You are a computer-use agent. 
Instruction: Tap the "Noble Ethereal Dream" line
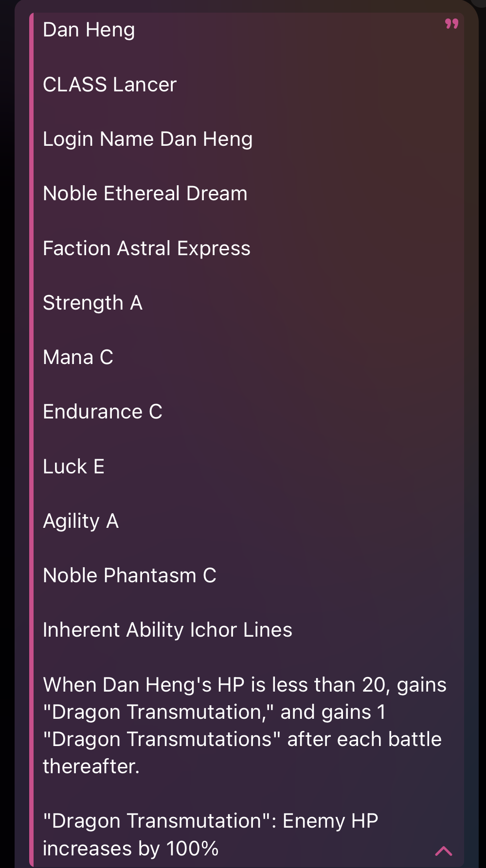pyautogui.click(x=145, y=193)
